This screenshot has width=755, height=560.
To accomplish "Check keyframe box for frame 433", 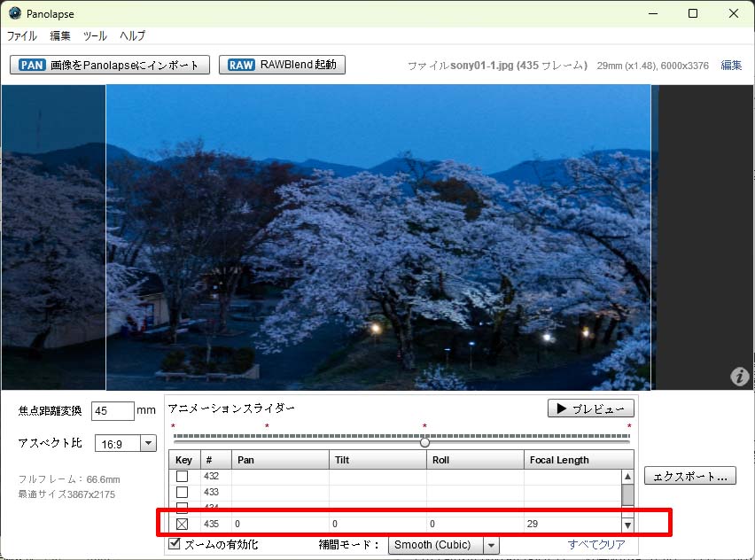I will (183, 492).
